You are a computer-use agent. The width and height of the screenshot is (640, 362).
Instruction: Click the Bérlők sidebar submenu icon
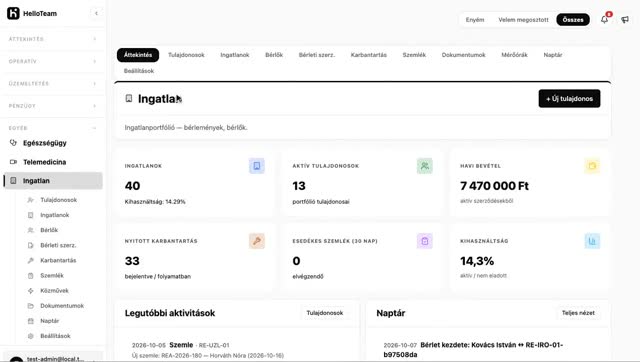tap(31, 230)
